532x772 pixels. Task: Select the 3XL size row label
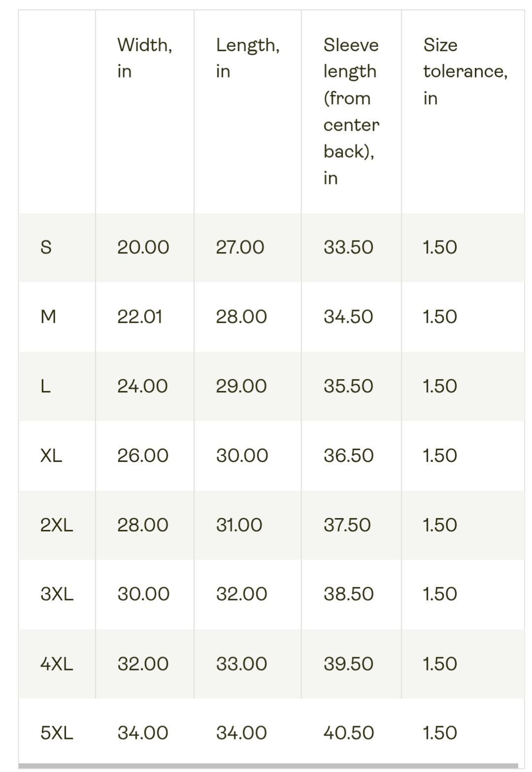(x=57, y=594)
